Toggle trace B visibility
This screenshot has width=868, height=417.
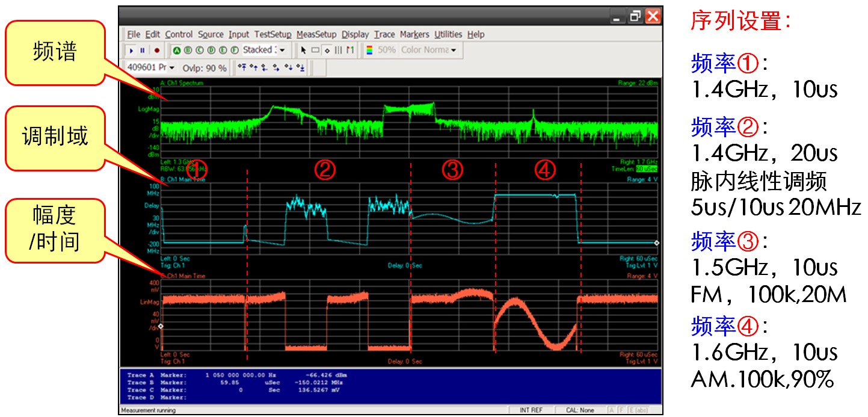click(x=186, y=51)
